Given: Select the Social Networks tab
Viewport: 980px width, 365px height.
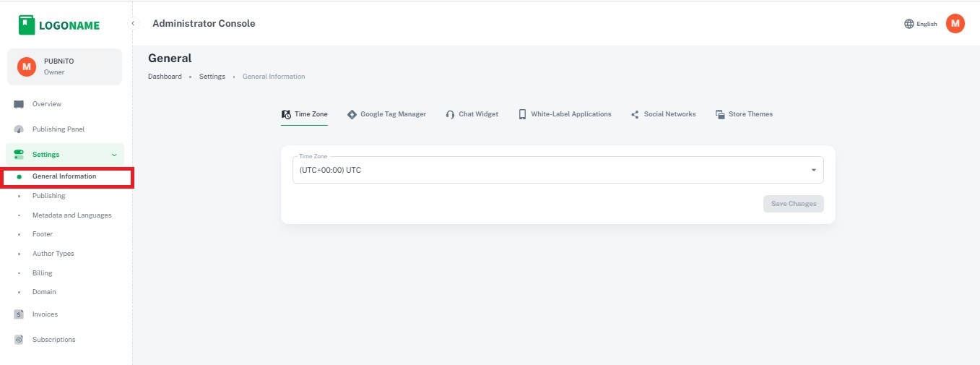Looking at the screenshot, I should click(663, 114).
